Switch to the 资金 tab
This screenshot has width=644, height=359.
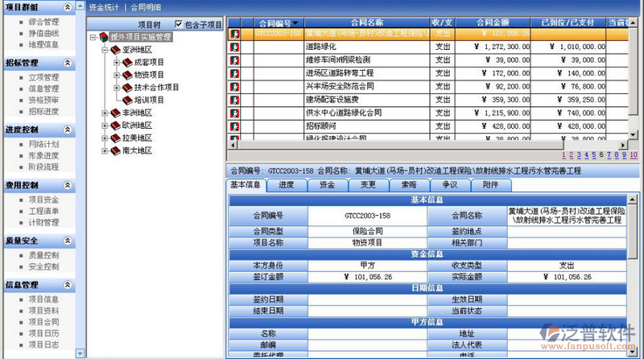click(328, 185)
